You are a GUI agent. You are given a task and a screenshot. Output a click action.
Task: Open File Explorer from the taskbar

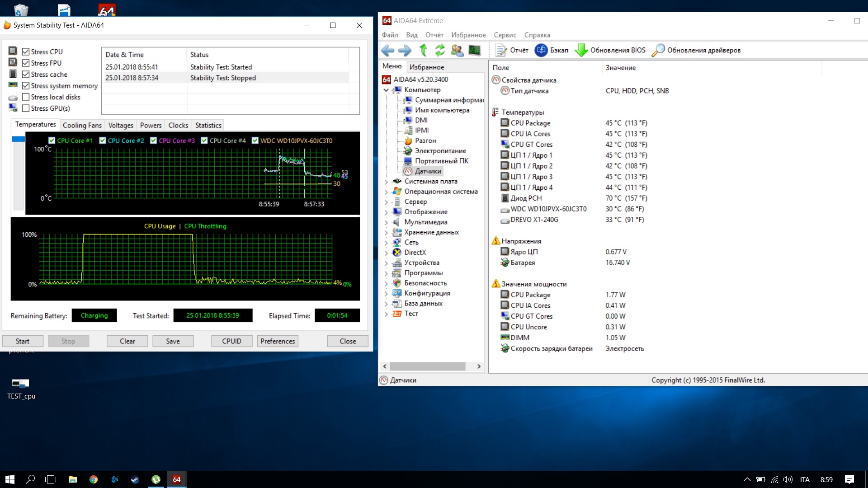(x=73, y=479)
